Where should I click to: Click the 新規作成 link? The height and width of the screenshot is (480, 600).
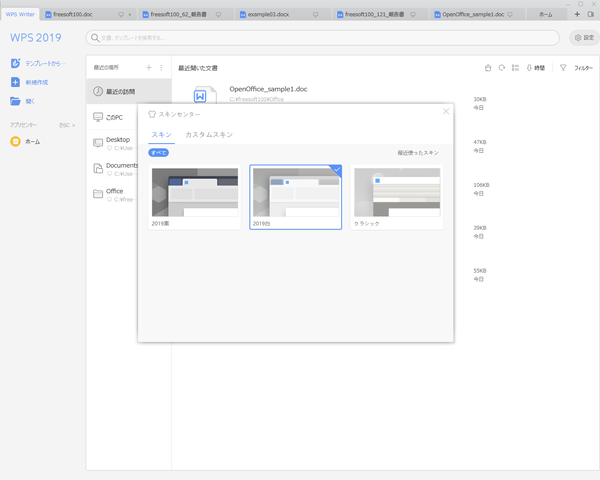pyautogui.click(x=37, y=82)
